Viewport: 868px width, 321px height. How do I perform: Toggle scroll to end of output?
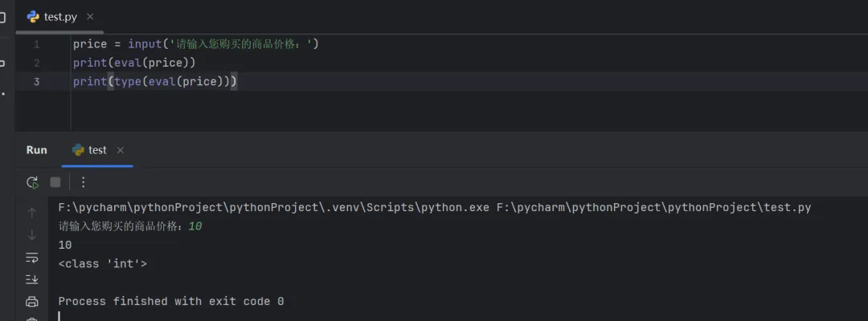(32, 279)
